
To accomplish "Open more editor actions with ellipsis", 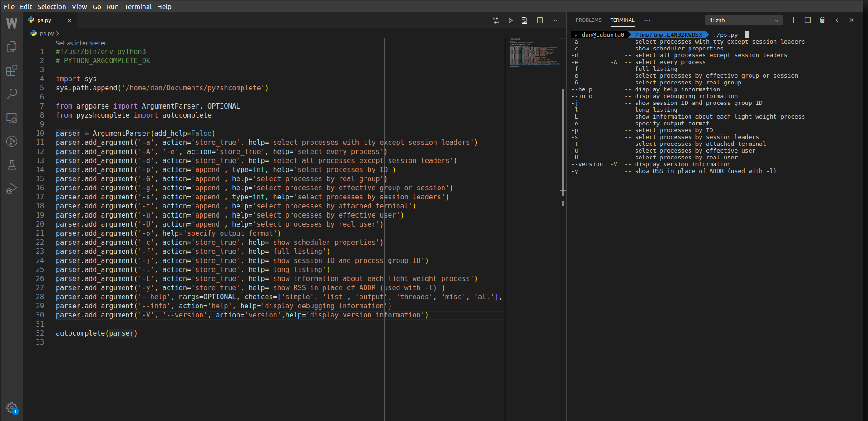I will coord(554,20).
